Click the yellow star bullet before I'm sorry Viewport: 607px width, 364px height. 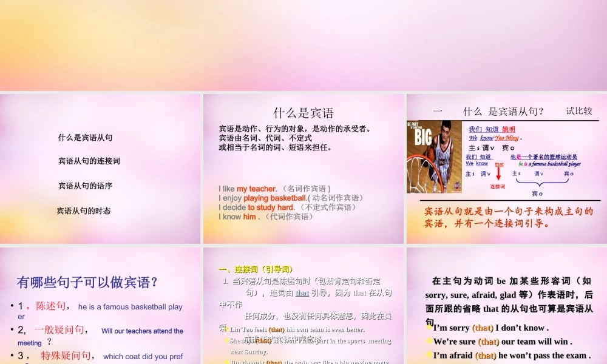(429, 328)
